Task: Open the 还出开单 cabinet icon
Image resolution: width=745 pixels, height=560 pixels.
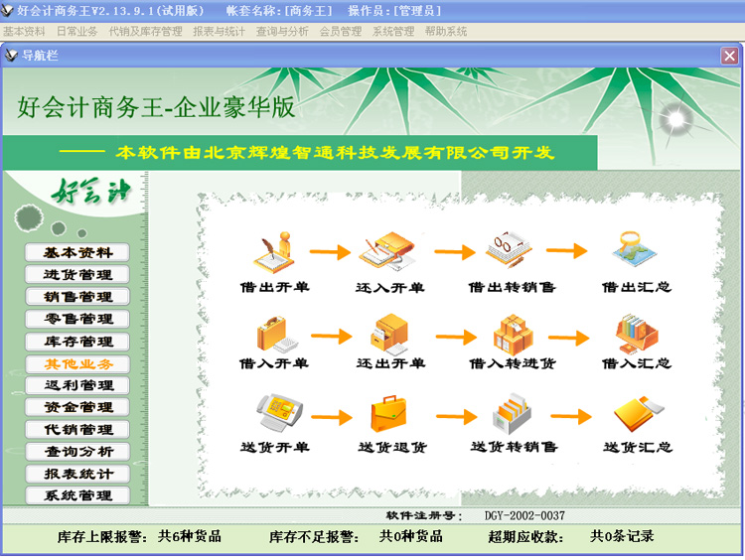Action: [388, 334]
